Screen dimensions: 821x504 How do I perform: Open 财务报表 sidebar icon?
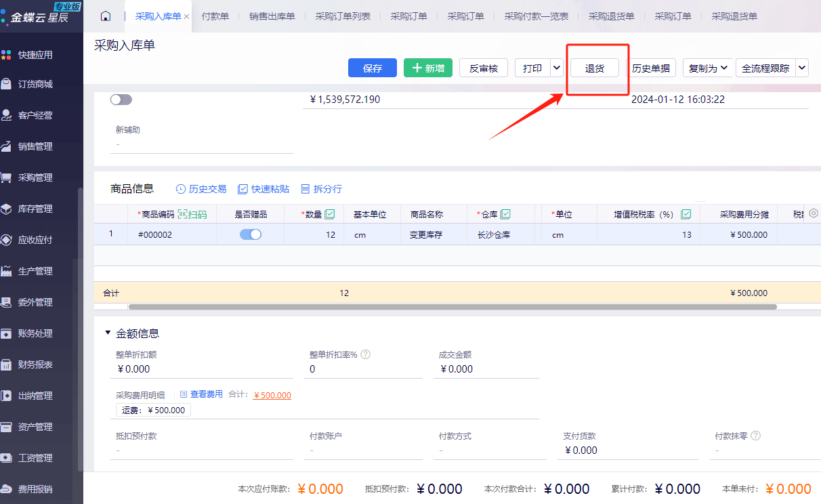(x=6, y=364)
